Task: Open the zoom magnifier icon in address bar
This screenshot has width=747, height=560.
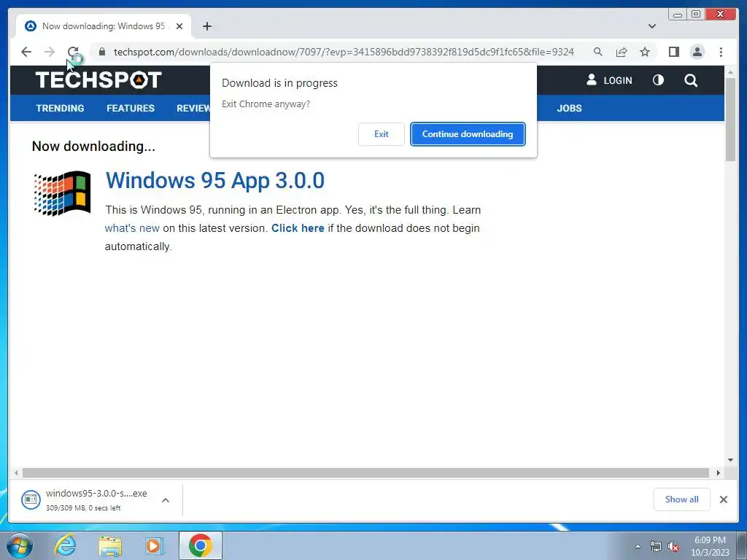Action: [x=598, y=52]
